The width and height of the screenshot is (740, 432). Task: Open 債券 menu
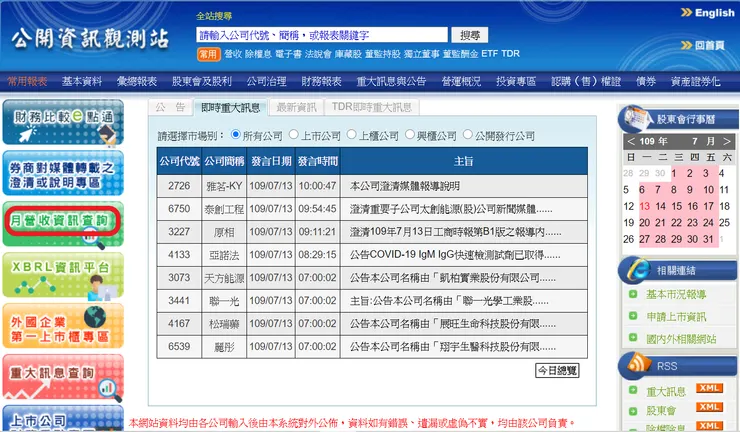(646, 81)
